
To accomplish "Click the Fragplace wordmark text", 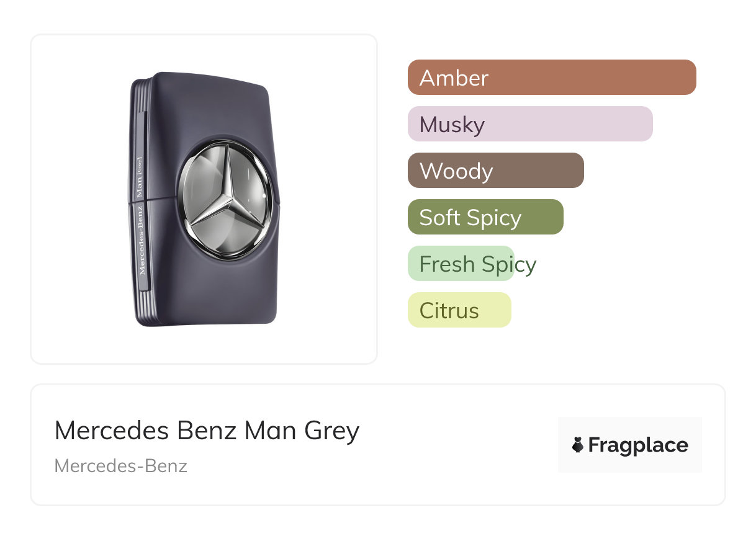I will pos(638,445).
